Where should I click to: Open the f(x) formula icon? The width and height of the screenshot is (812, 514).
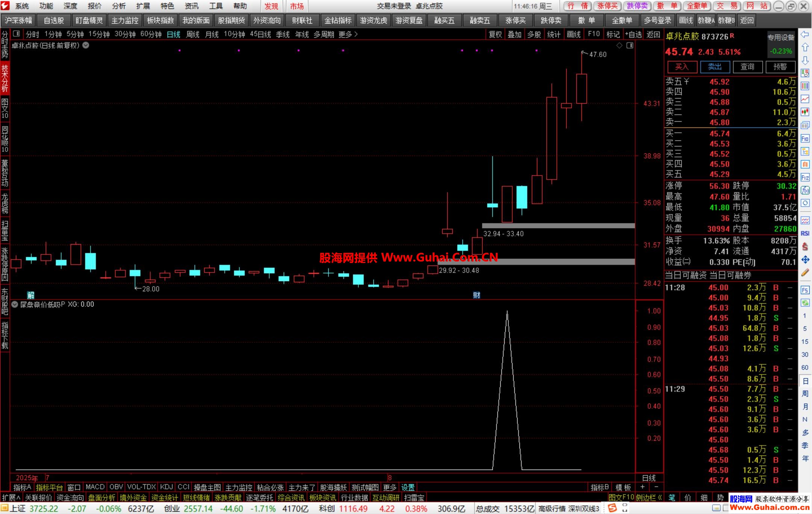tap(805, 190)
